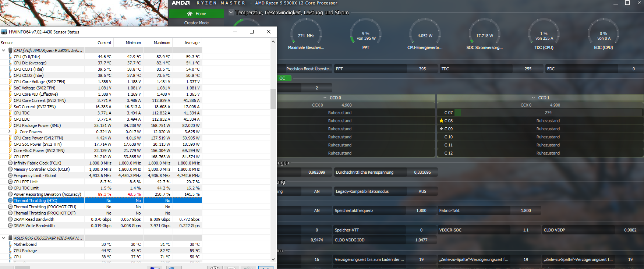Click the CLDO VDDG IOD value 1,0477
This screenshot has width=644, height=269.
coord(421,240)
